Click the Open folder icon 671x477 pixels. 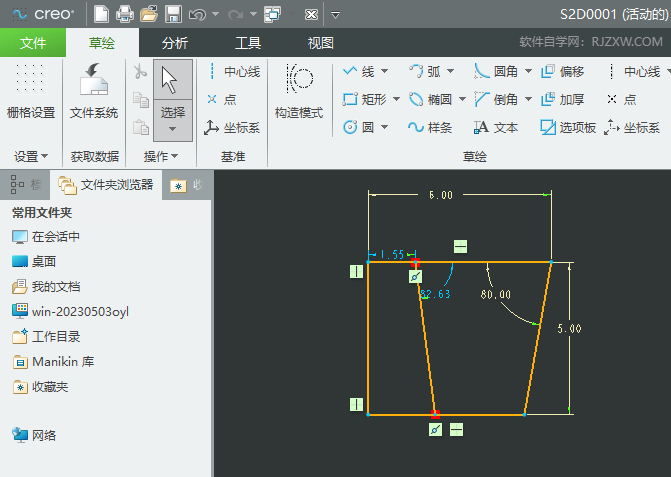[149, 14]
